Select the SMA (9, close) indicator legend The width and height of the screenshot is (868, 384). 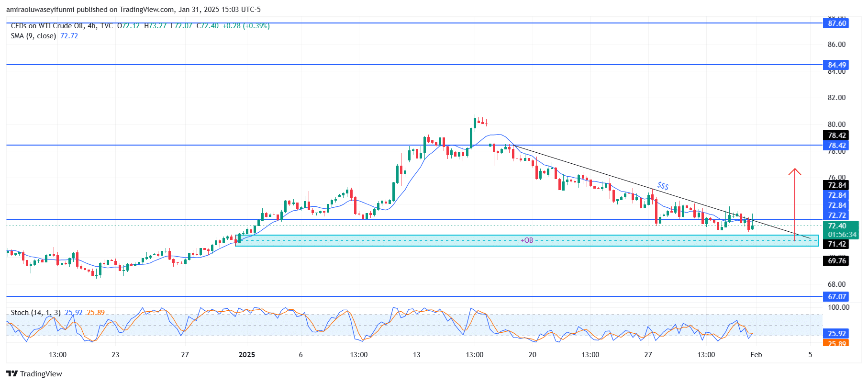tap(33, 36)
